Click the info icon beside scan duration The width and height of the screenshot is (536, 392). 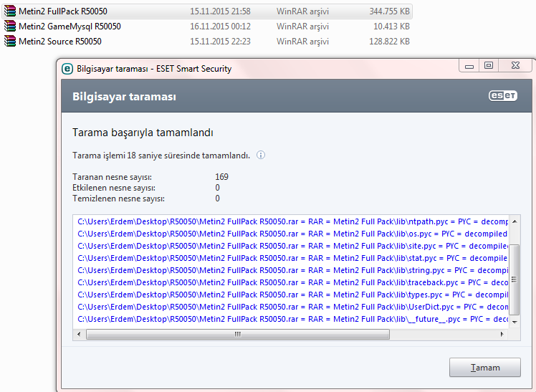pyautogui.click(x=261, y=156)
